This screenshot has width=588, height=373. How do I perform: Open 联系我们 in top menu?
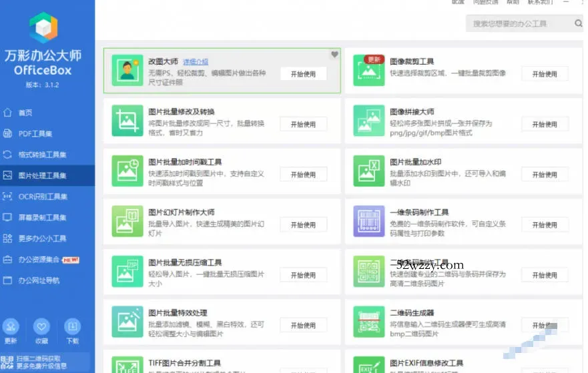pos(541,2)
